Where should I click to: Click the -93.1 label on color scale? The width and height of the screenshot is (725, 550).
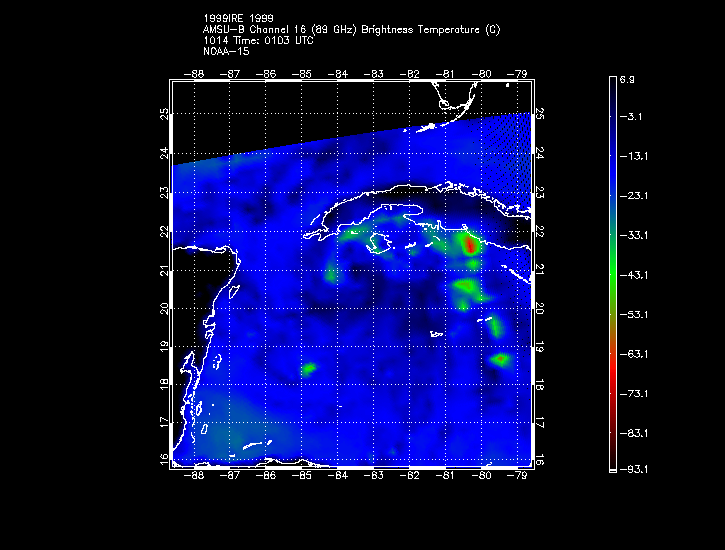coord(634,470)
